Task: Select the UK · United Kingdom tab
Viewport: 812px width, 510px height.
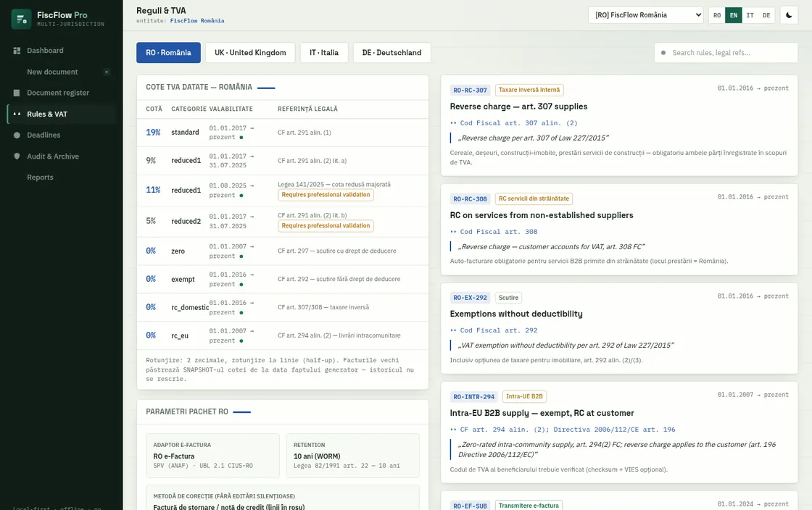Action: tap(250, 53)
